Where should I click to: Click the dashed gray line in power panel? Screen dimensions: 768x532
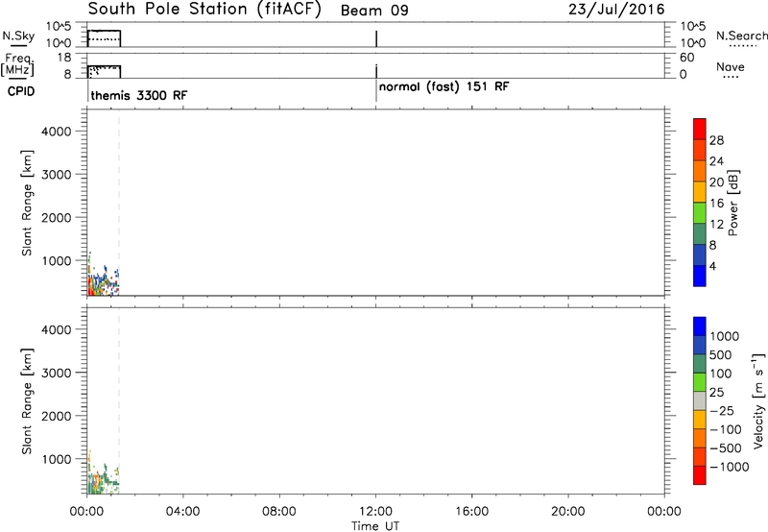pos(119,203)
